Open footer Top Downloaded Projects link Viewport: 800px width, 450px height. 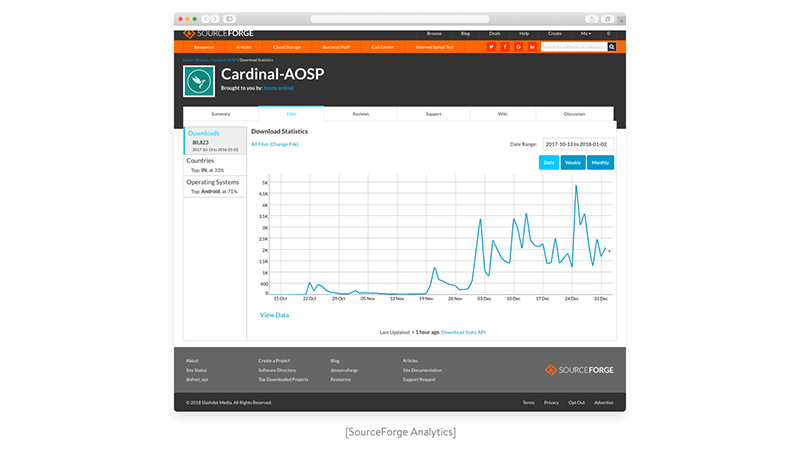tap(283, 380)
